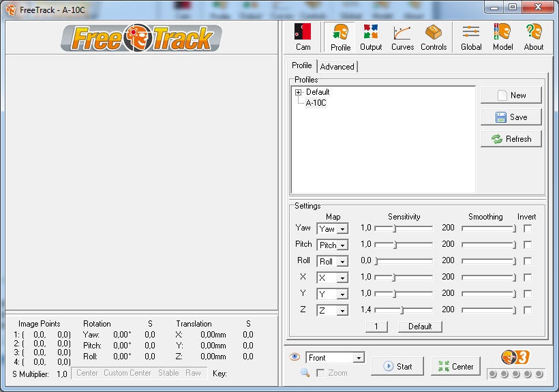Adjust the Yaw sensitivity slider

(403, 228)
